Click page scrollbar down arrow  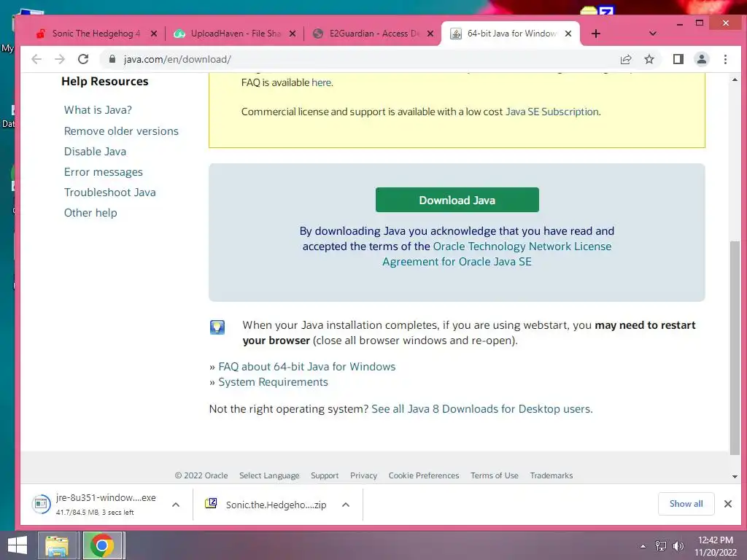(735, 476)
